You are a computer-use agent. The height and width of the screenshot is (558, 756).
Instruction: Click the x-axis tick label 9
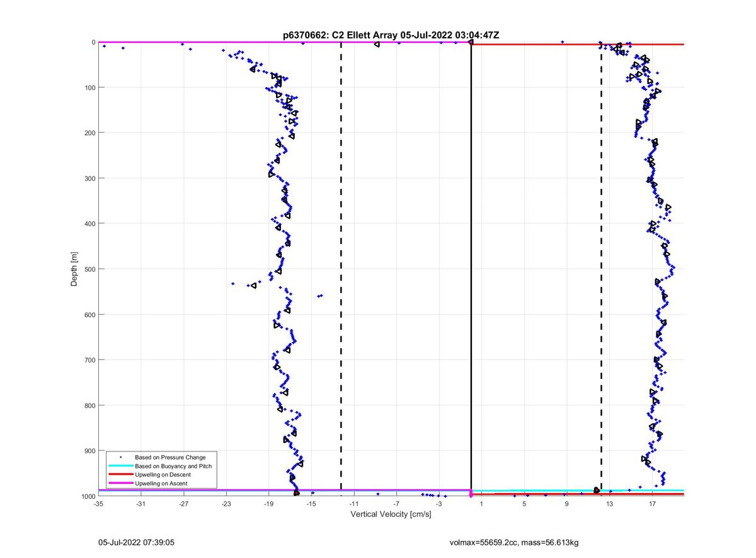tap(566, 503)
